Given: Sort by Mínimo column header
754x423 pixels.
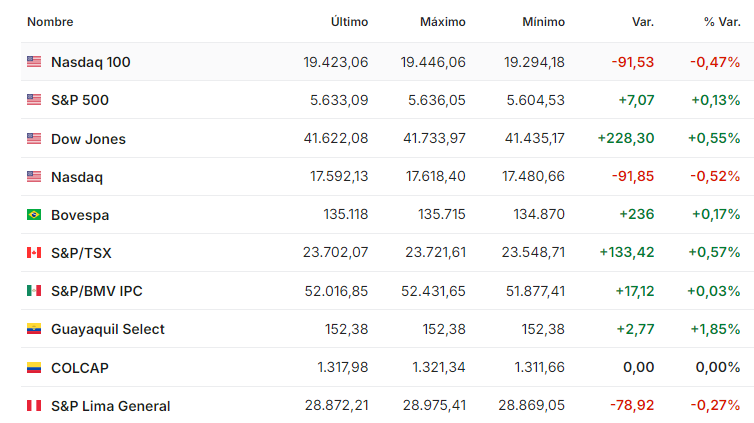Looking at the screenshot, I should coord(543,22).
